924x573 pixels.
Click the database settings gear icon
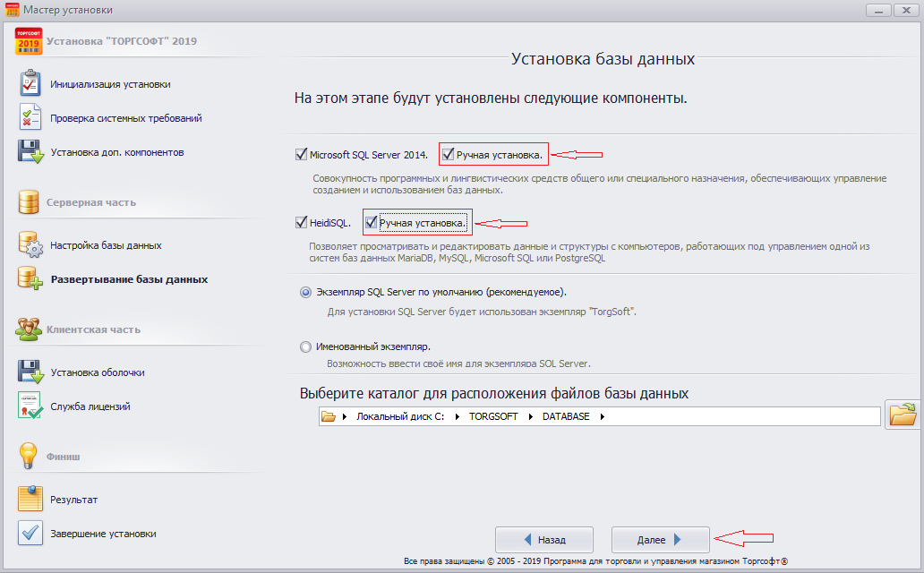click(x=30, y=244)
